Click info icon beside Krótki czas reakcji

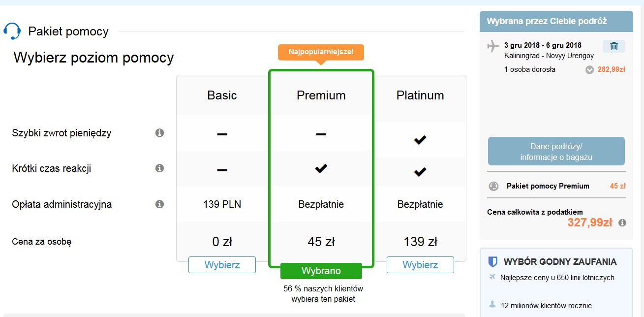click(159, 168)
